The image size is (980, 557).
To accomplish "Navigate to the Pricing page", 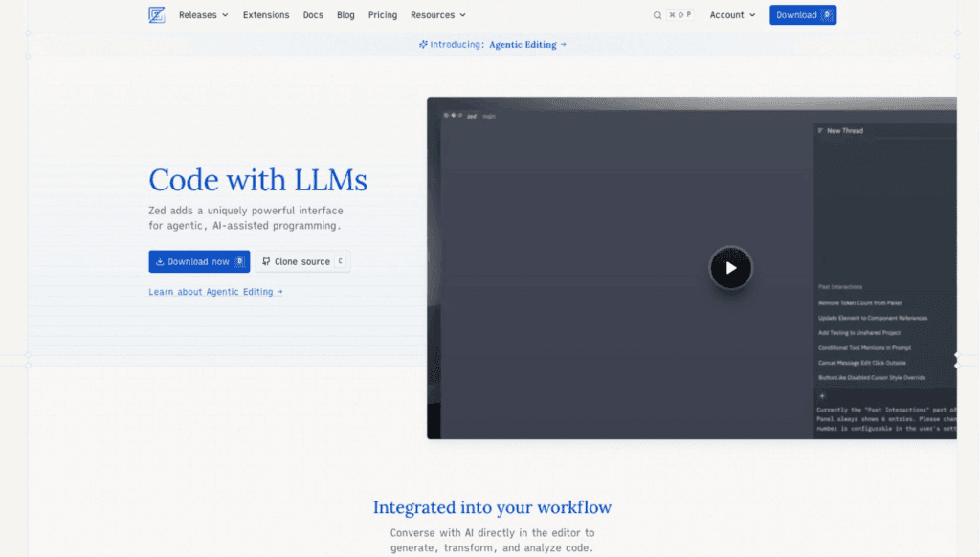I will [383, 15].
